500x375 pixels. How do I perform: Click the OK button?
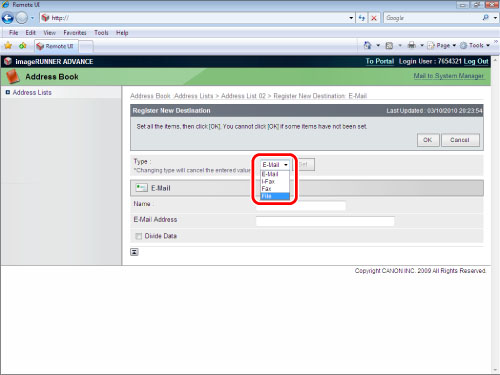tap(428, 140)
